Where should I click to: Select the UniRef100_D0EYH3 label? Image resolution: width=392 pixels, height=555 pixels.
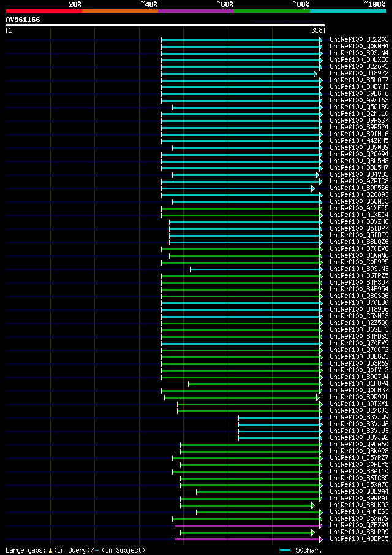coord(359,86)
